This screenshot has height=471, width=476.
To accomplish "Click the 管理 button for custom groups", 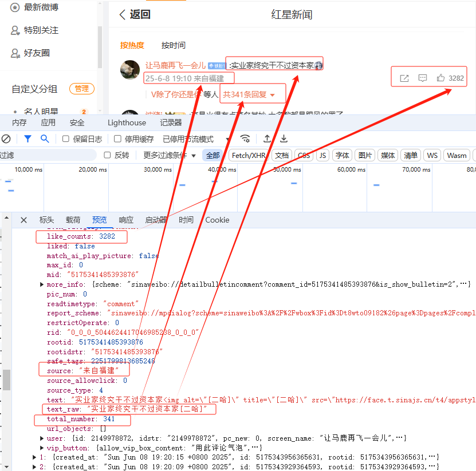I will pos(82,89).
